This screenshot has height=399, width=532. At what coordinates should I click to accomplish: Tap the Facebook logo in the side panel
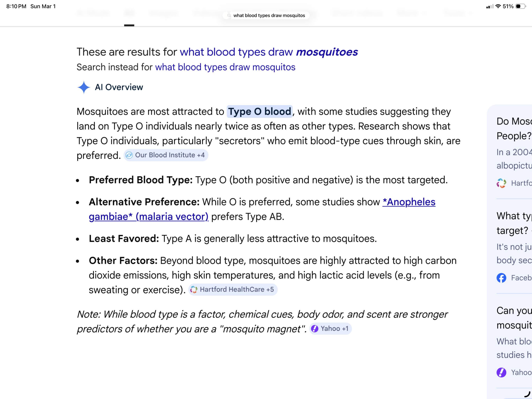pyautogui.click(x=501, y=278)
